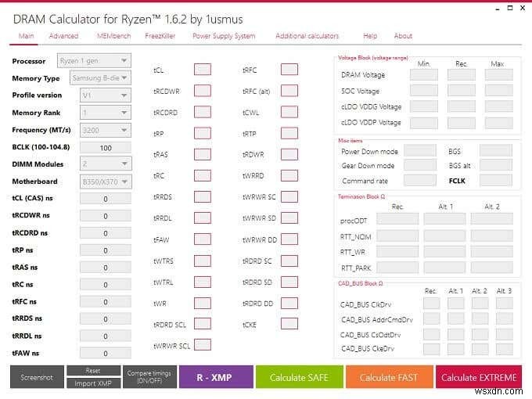Click the tRRDL ns input field
The image size is (532, 399).
click(106, 336)
